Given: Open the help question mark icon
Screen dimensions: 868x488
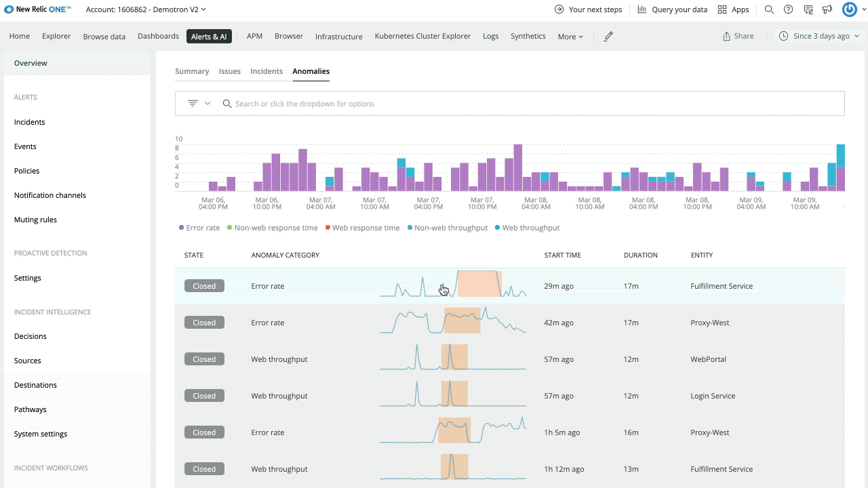Looking at the screenshot, I should pos(788,9).
